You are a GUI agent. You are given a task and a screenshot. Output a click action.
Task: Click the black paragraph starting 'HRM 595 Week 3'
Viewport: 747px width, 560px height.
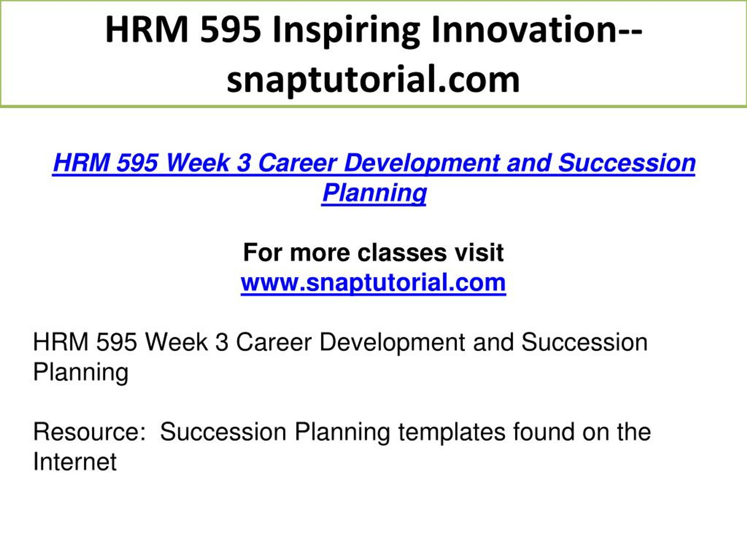(340, 357)
